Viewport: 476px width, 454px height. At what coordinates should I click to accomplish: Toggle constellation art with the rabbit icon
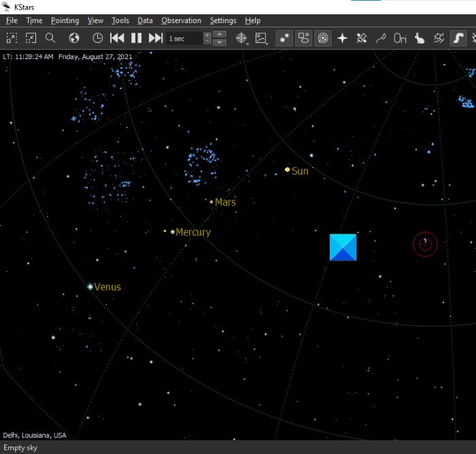(420, 38)
